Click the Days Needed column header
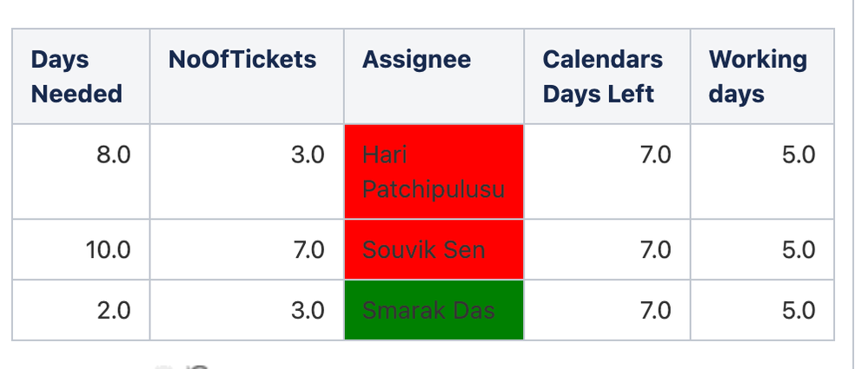The height and width of the screenshot is (369, 868). (81, 76)
